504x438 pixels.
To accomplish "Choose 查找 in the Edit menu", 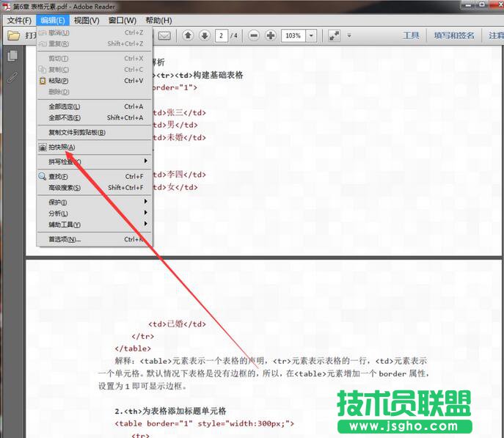I will pyautogui.click(x=59, y=176).
